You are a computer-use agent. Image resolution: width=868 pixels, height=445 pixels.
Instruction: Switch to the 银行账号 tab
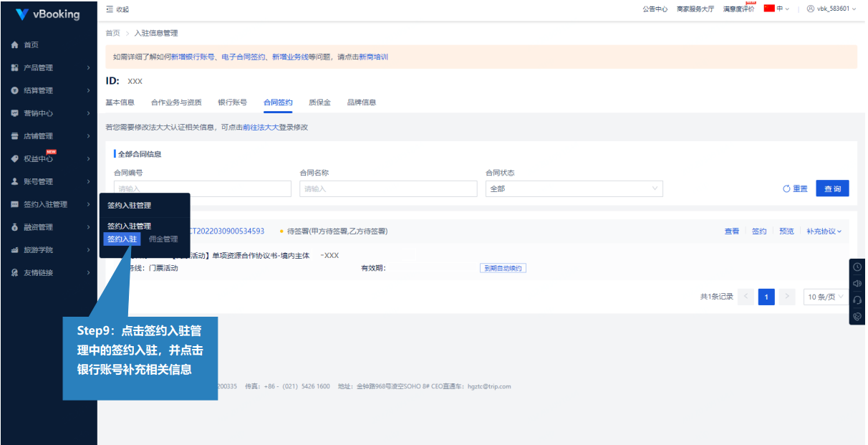click(232, 102)
